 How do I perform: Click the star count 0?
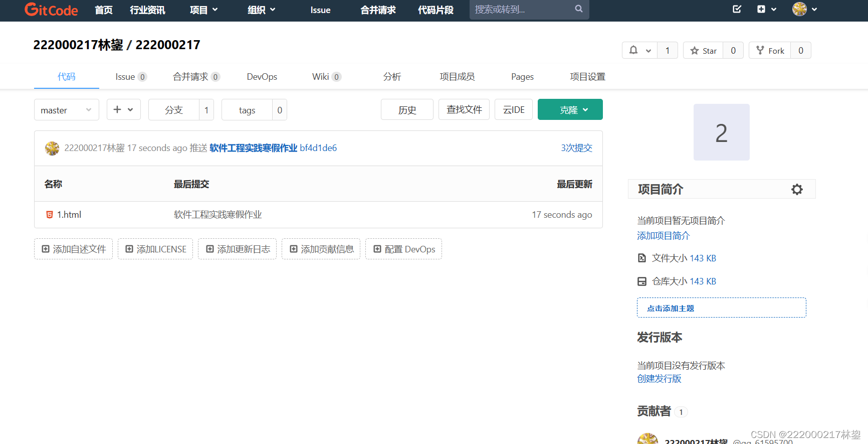point(733,50)
